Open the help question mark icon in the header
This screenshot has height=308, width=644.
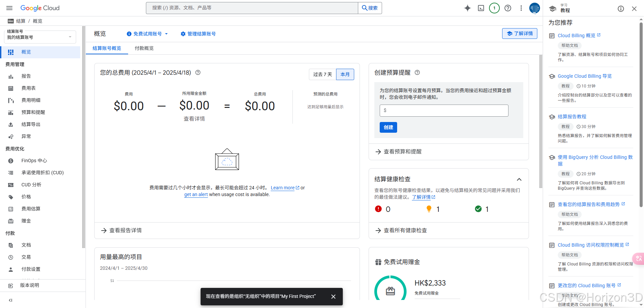[508, 8]
